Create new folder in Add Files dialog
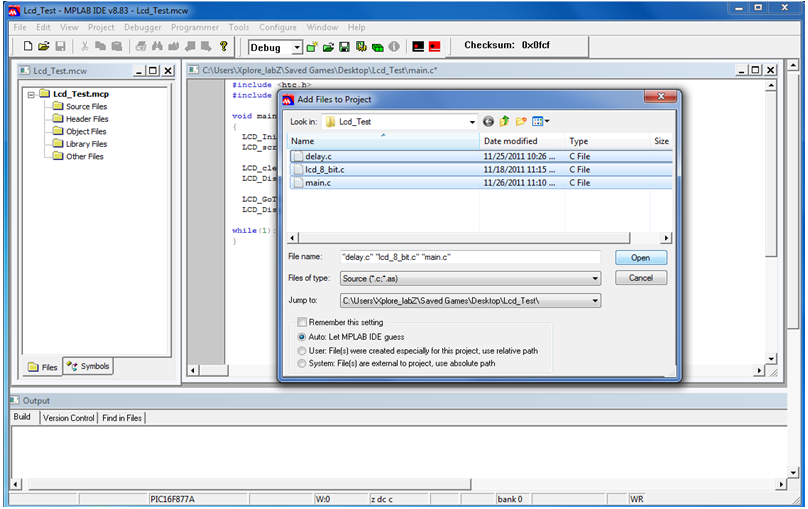Viewport: 808px width, 509px height. click(x=521, y=122)
